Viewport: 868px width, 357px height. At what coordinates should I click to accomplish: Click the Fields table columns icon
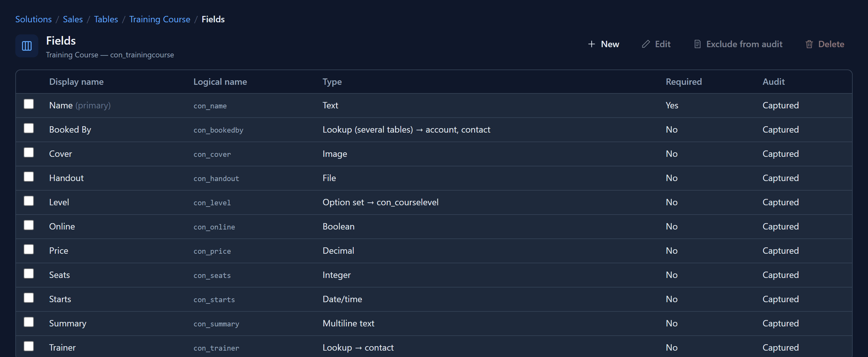(x=26, y=46)
